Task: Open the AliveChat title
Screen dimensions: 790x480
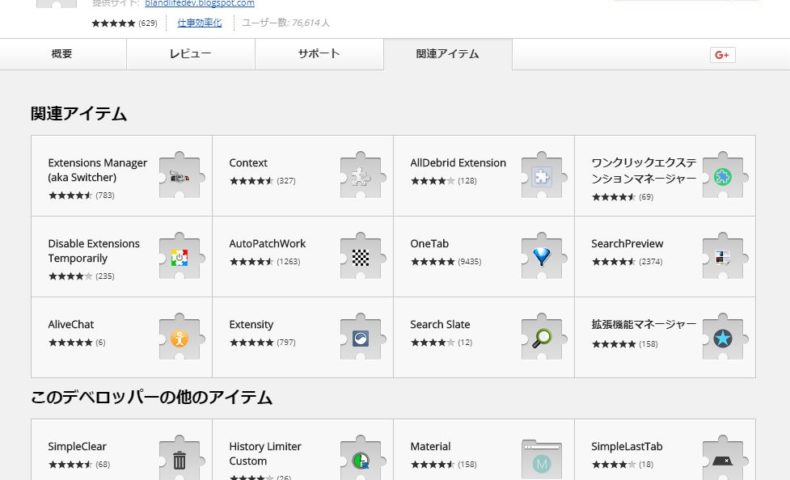Action: coord(71,324)
